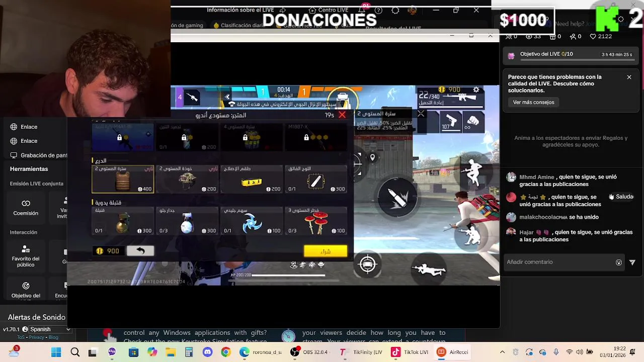
Task: Open the game settings gear icon
Action: (476, 90)
